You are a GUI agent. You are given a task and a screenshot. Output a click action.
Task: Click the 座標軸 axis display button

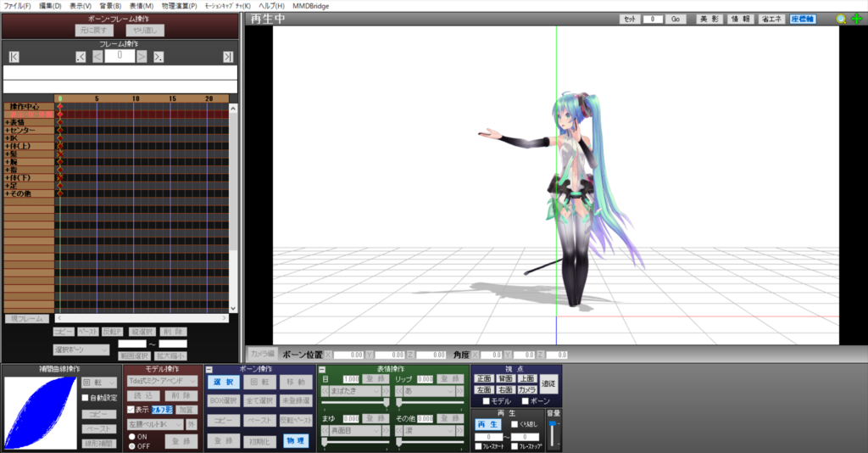tap(802, 19)
